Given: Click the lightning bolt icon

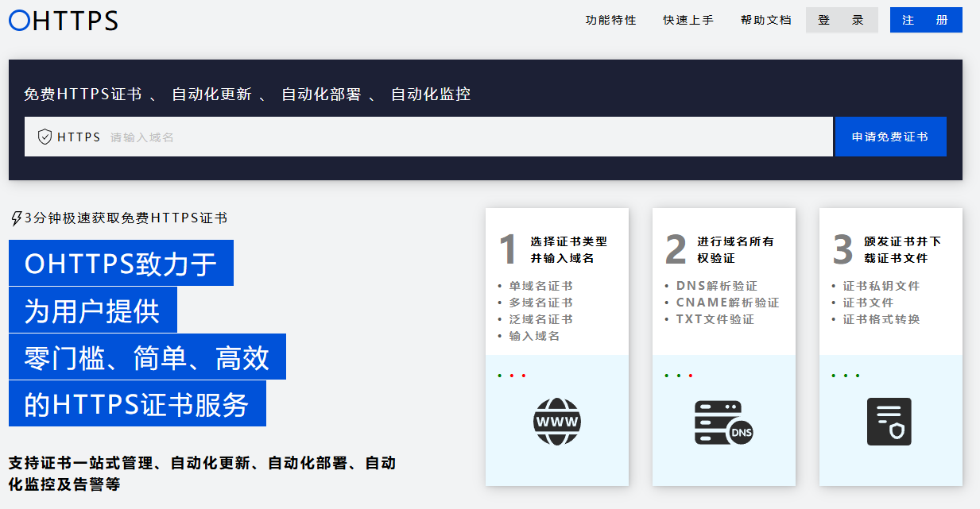Looking at the screenshot, I should [x=16, y=218].
